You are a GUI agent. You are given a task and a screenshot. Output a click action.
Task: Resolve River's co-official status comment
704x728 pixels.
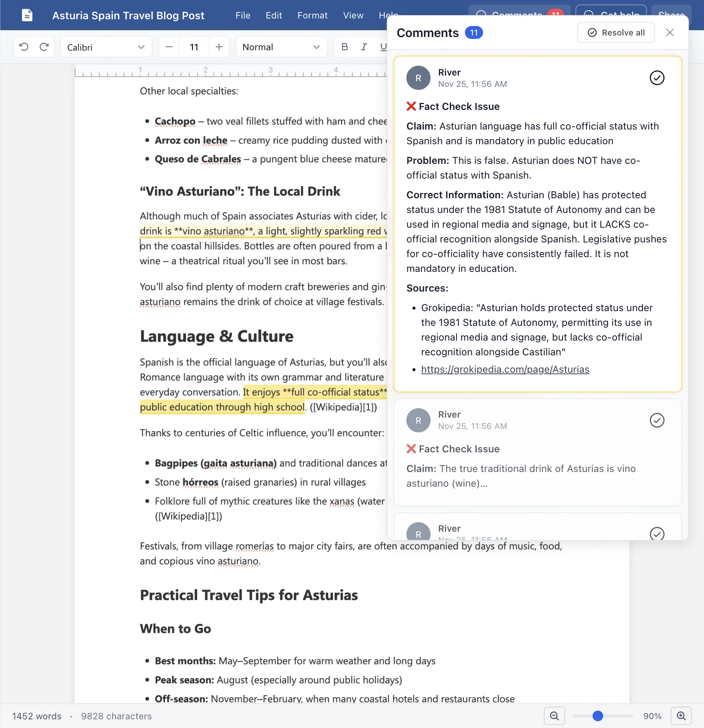[657, 78]
